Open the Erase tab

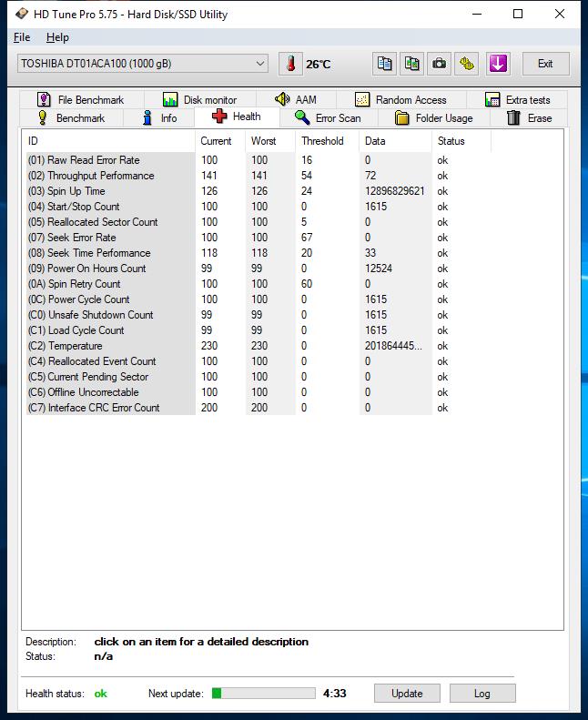pos(529,118)
